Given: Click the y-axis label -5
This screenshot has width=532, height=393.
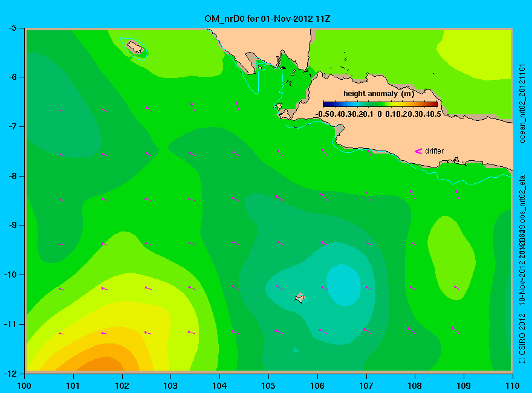Looking at the screenshot, I should [12, 28].
